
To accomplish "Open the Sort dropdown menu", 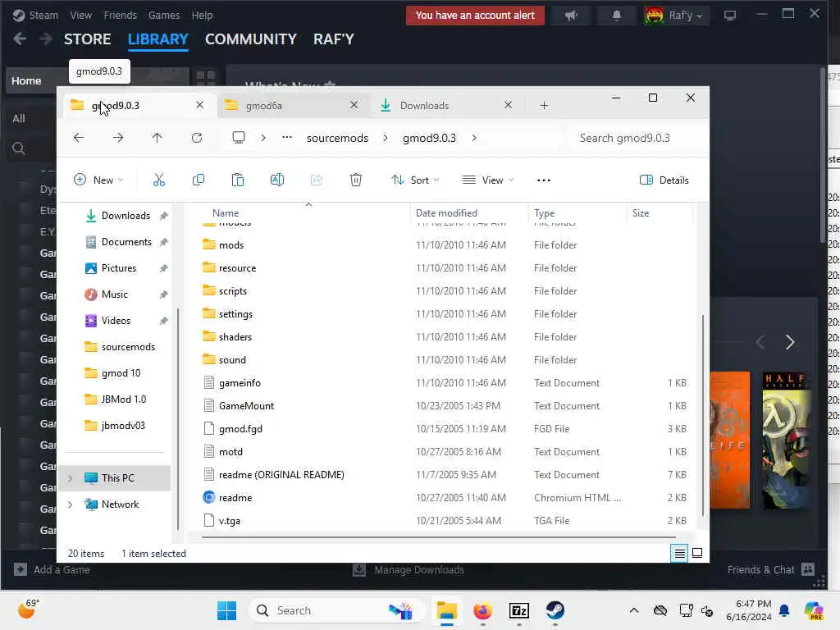I will pos(414,180).
